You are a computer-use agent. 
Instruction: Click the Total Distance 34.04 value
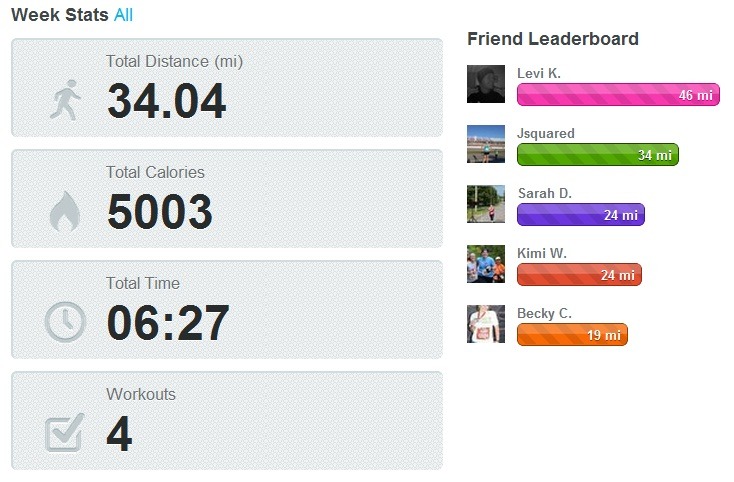tap(166, 101)
